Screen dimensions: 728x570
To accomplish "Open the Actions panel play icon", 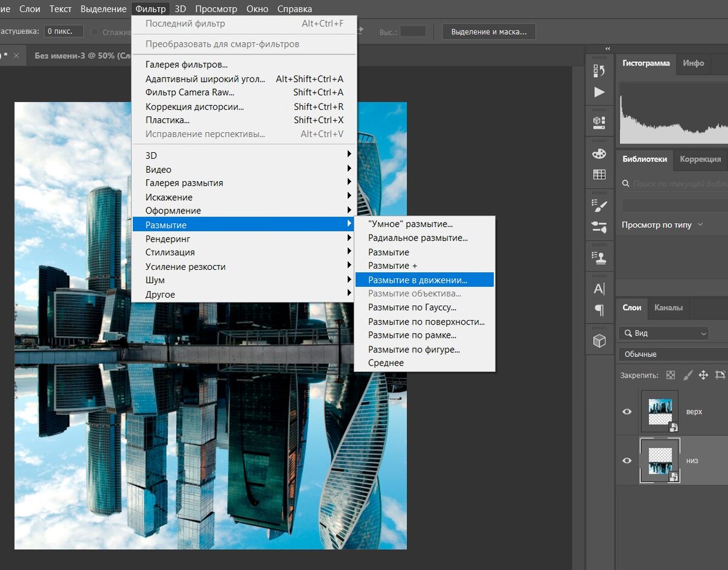I will pyautogui.click(x=599, y=92).
